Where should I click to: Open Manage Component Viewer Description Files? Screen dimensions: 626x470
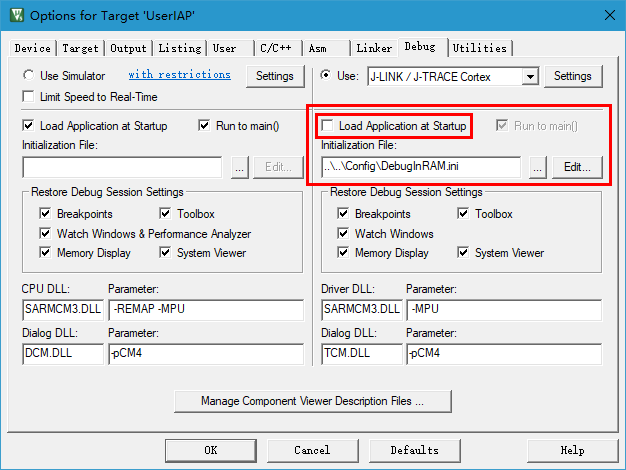coord(313,401)
